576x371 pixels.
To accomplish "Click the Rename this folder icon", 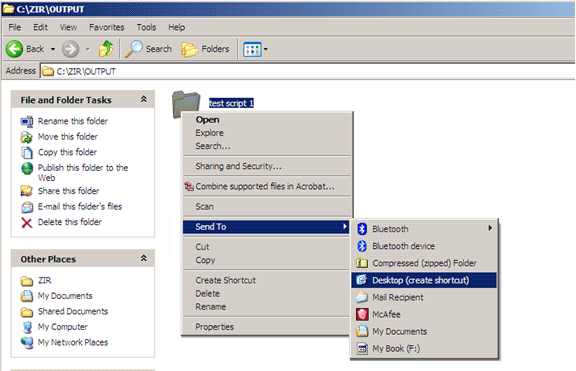I will click(x=27, y=121).
